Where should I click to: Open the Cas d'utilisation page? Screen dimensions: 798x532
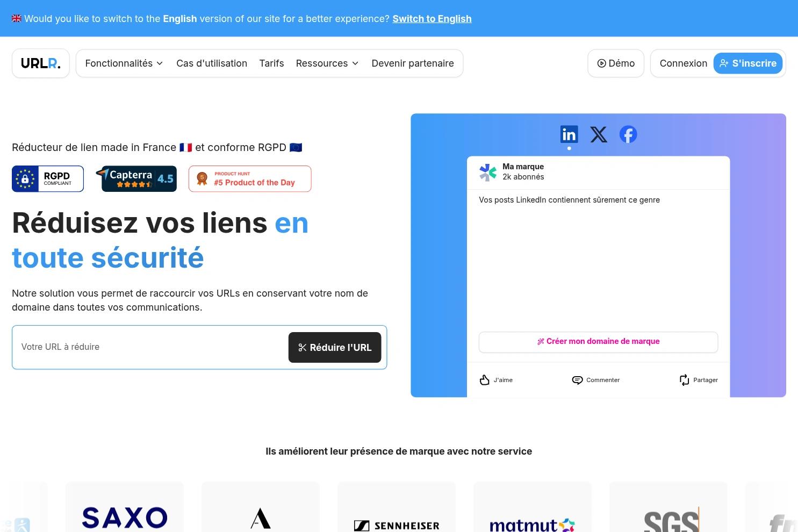point(212,63)
